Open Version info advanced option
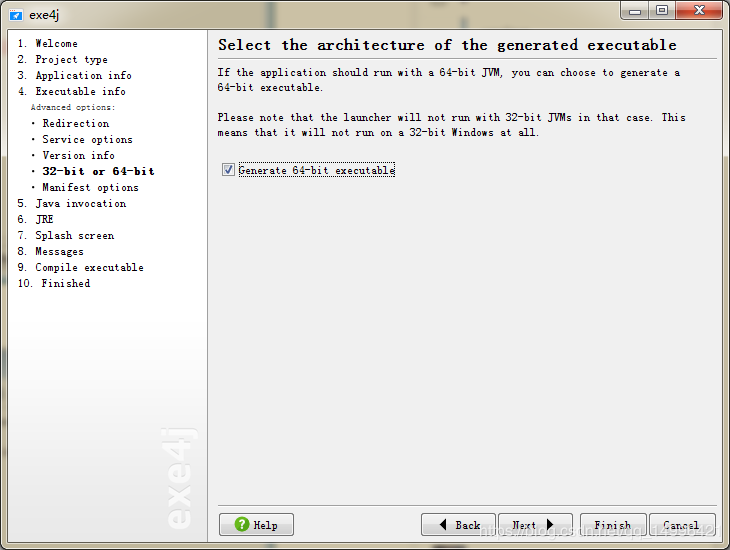Screen dimensions: 730x550 point(78,155)
